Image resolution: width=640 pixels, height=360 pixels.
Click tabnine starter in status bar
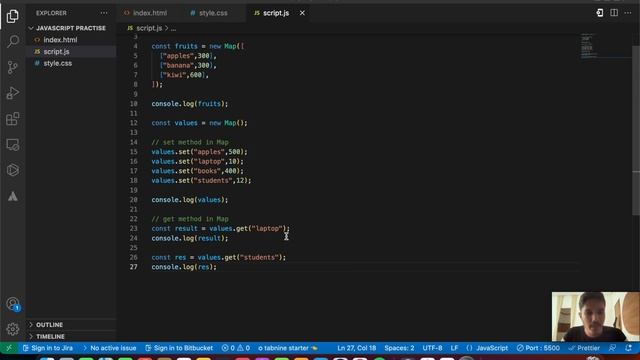(x=288, y=348)
